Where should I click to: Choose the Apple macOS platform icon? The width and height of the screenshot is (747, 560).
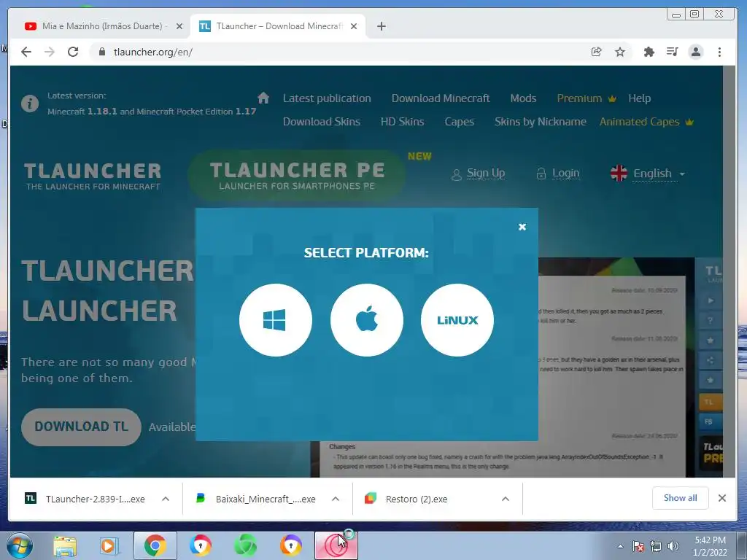[366, 320]
